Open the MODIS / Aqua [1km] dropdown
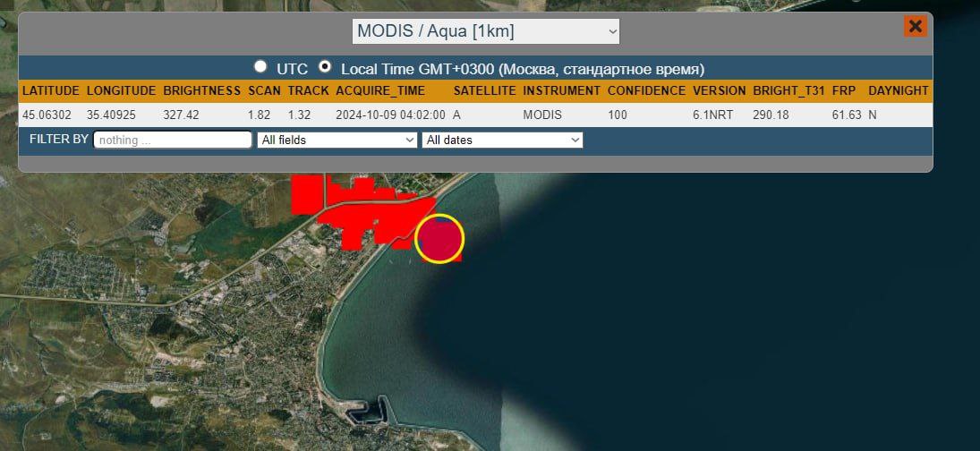Screen dimensions: 980x451 485,31
